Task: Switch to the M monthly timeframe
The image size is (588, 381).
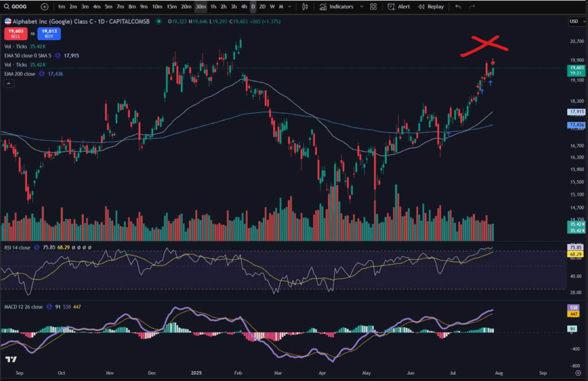Action: (x=281, y=7)
